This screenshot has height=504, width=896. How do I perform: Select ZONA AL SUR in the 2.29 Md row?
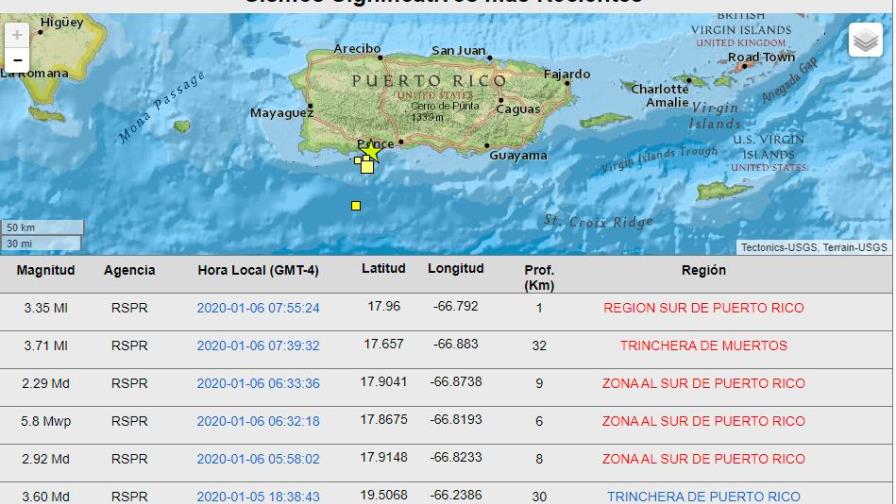coord(703,383)
